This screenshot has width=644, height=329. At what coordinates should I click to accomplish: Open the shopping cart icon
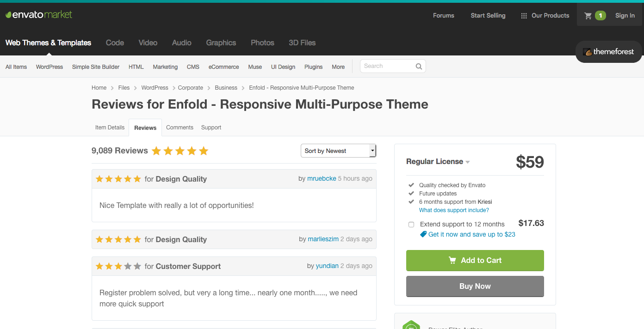[588, 16]
